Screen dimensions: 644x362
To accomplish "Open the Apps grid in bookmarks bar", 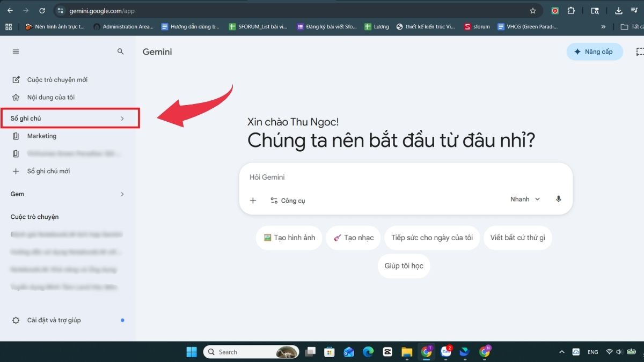I will [x=9, y=26].
